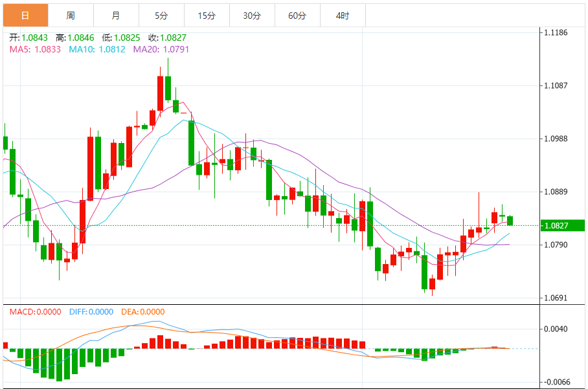Switch to the monthly 月 tab
The image size is (588, 389).
pyautogui.click(x=117, y=16)
